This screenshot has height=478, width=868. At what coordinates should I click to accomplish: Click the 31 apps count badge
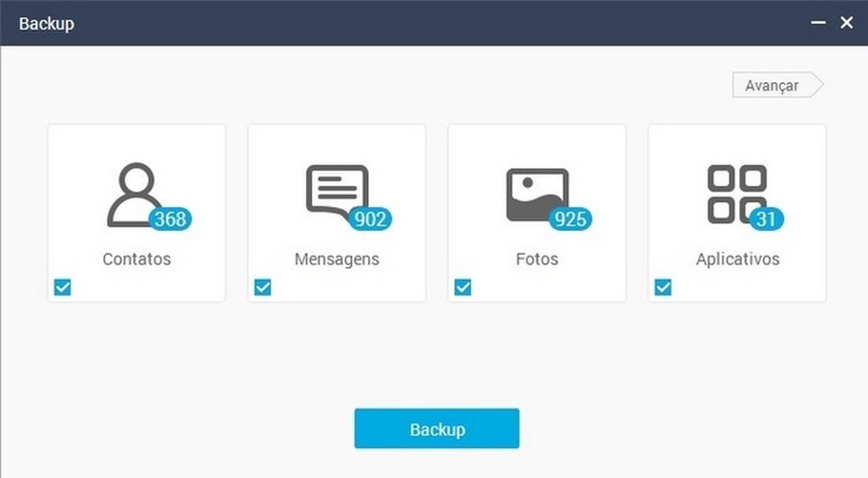pos(767,219)
